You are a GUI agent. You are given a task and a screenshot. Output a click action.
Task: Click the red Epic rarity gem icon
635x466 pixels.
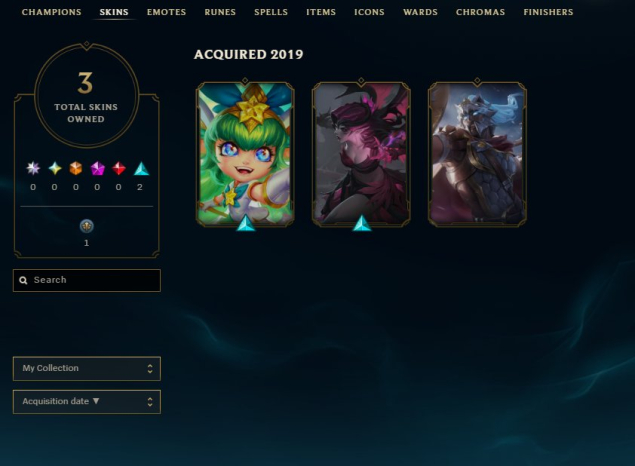coord(119,168)
